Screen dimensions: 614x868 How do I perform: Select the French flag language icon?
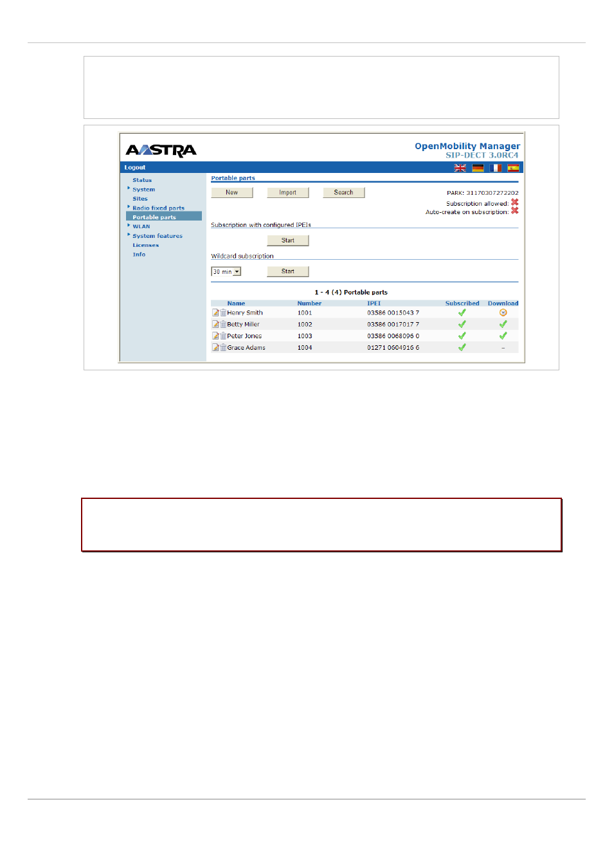tap(496, 168)
